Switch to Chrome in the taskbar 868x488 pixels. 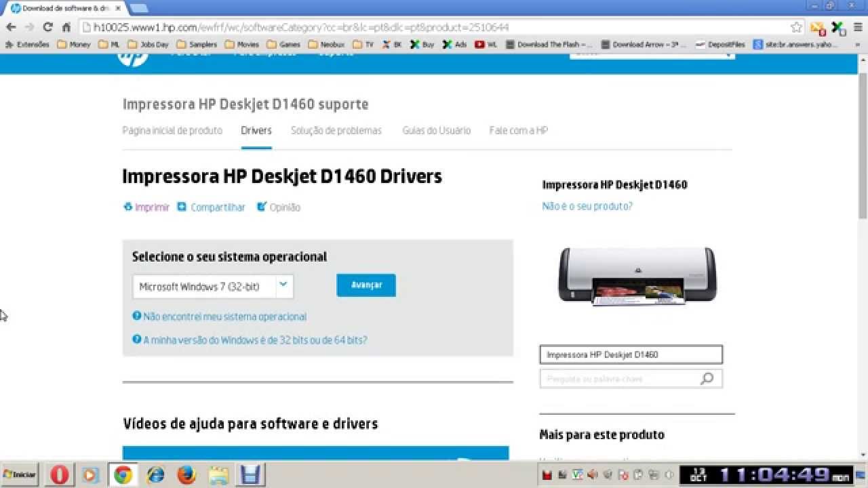click(123, 475)
